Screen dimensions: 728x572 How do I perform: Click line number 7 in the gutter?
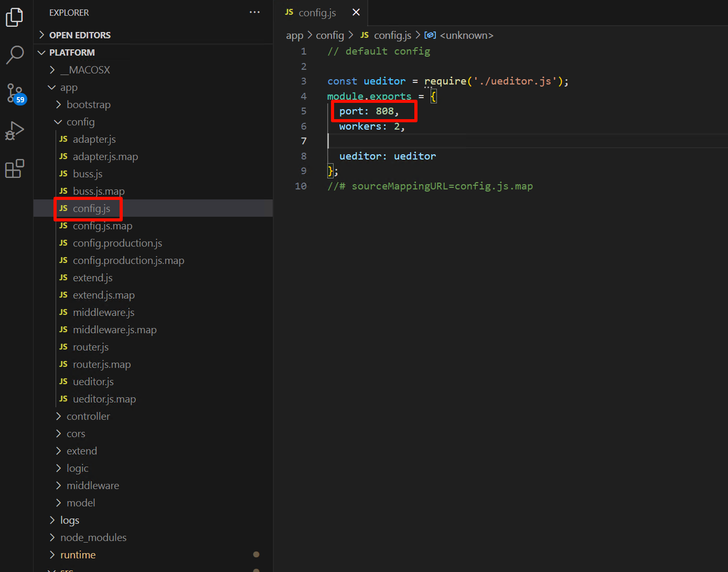304,141
